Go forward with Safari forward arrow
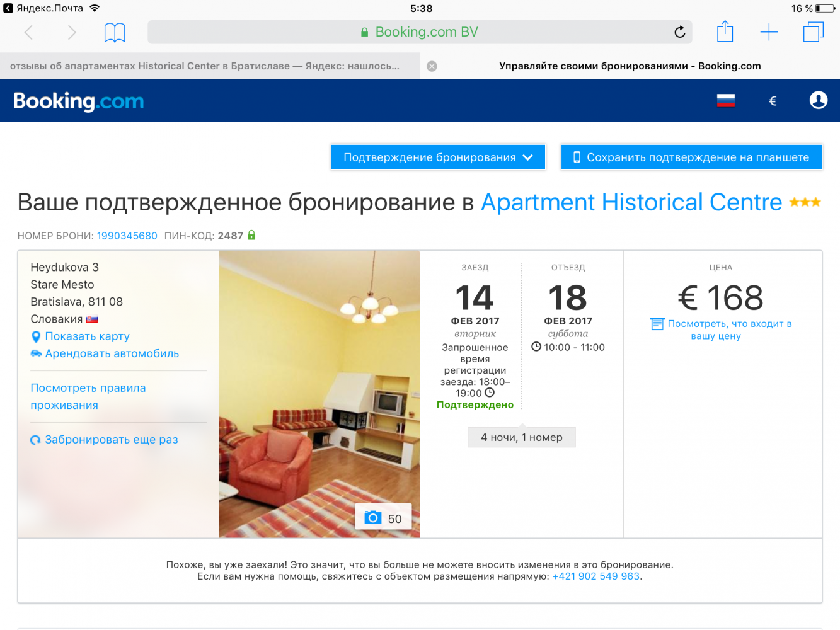The image size is (840, 630). click(x=72, y=32)
